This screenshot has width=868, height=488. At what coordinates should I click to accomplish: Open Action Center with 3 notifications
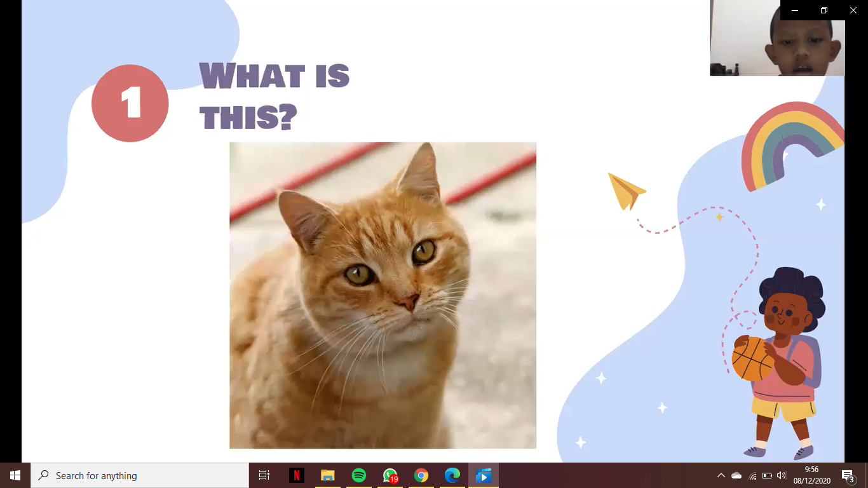[x=847, y=475]
